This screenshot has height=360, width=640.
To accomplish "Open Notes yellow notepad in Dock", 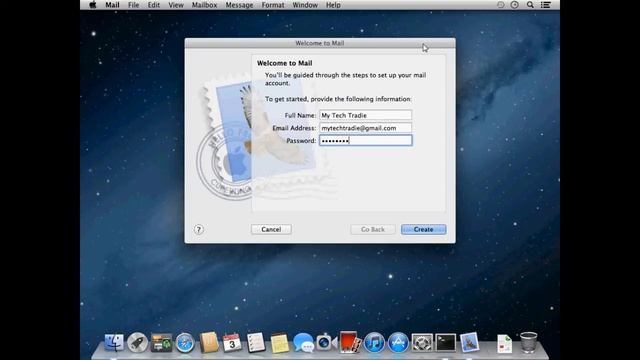I will 280,343.
